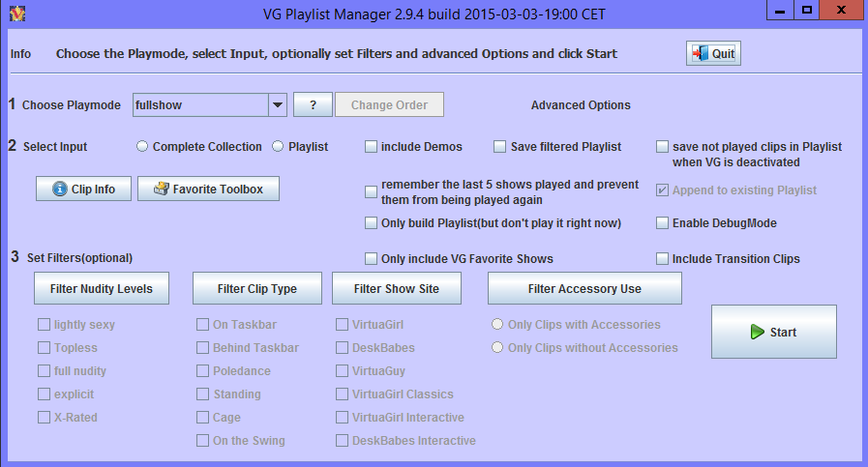This screenshot has width=868, height=467.
Task: Select Complete Collection radio button
Action: (x=142, y=146)
